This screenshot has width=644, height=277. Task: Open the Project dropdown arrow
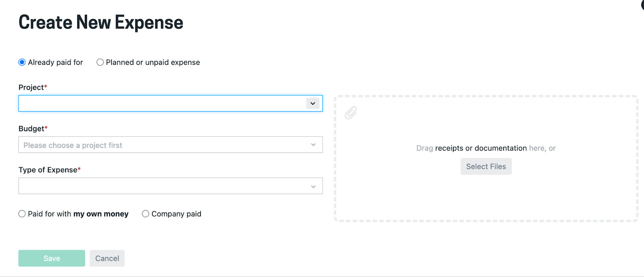coord(313,103)
